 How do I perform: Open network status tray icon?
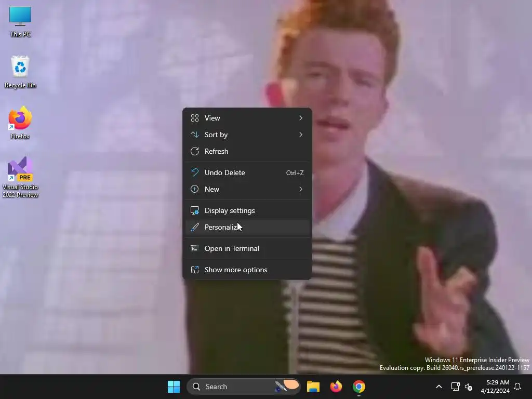coord(455,387)
